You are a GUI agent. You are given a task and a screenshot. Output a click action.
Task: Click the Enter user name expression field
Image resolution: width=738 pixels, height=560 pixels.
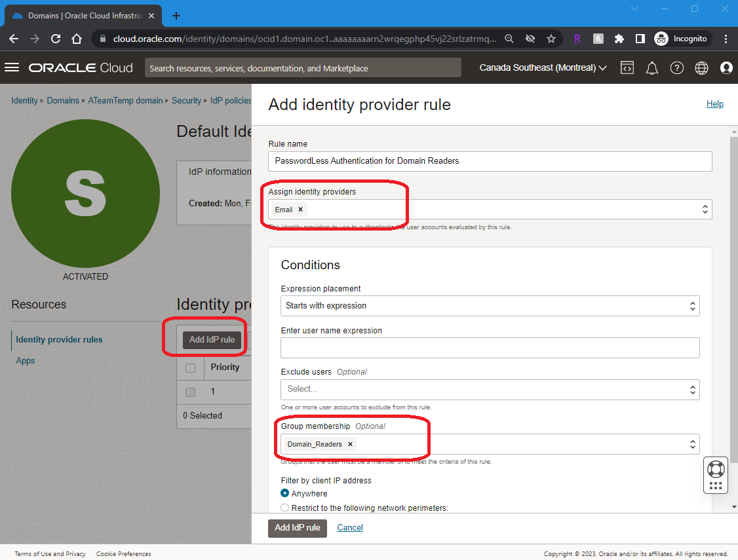point(490,348)
